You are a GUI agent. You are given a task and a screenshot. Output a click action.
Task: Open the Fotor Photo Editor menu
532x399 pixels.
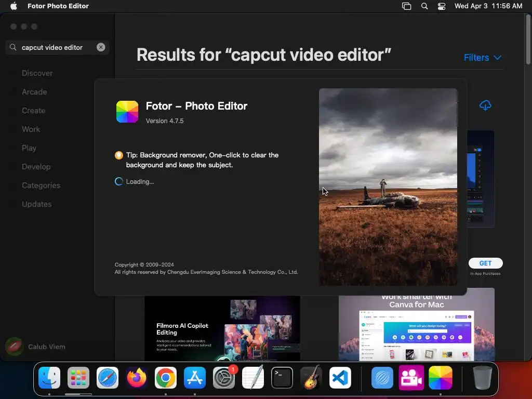pyautogui.click(x=58, y=6)
